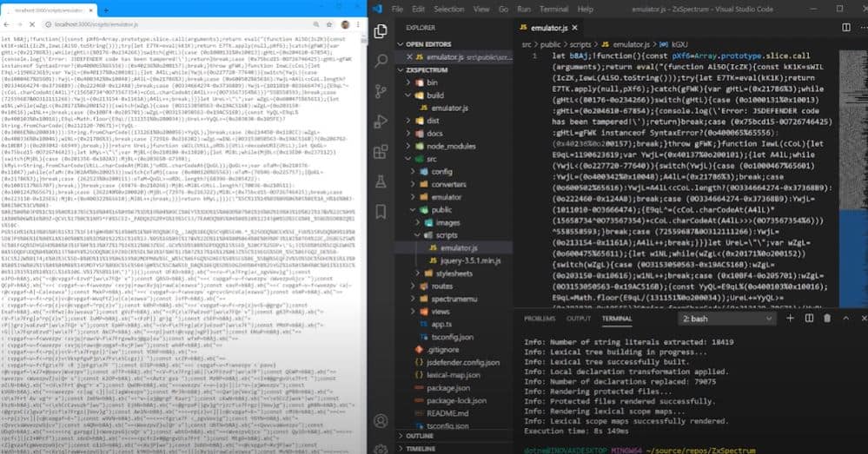The image size is (868, 454).
Task: Open the Go menu
Action: [503, 10]
